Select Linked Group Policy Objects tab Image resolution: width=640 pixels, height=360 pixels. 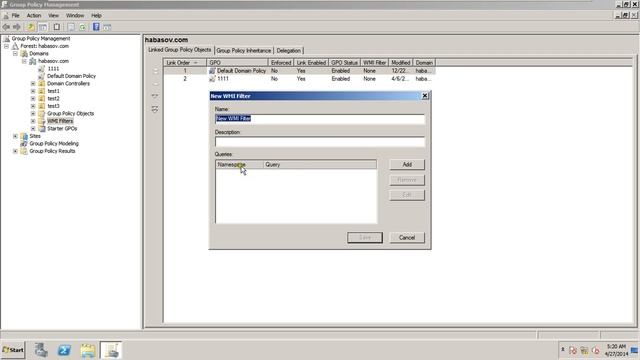pos(180,49)
